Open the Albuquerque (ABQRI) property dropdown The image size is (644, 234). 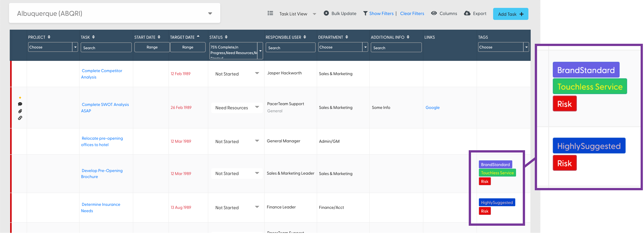(x=114, y=13)
